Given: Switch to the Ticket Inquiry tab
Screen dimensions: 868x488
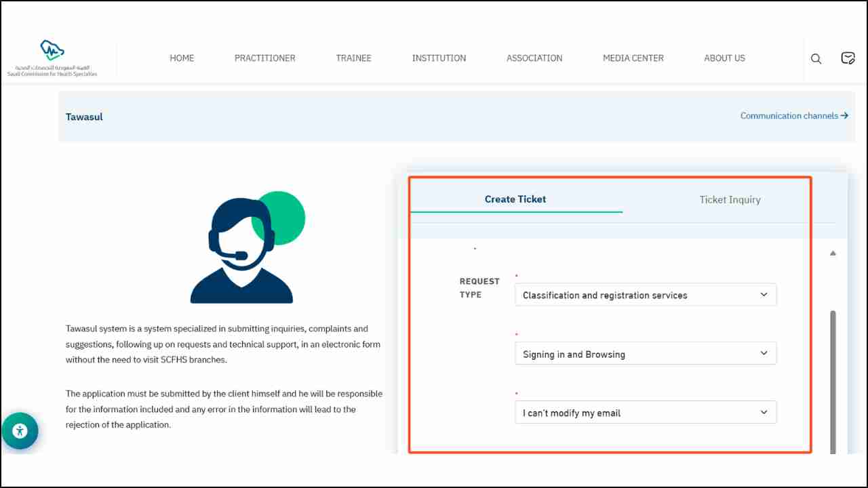Looking at the screenshot, I should pyautogui.click(x=730, y=199).
